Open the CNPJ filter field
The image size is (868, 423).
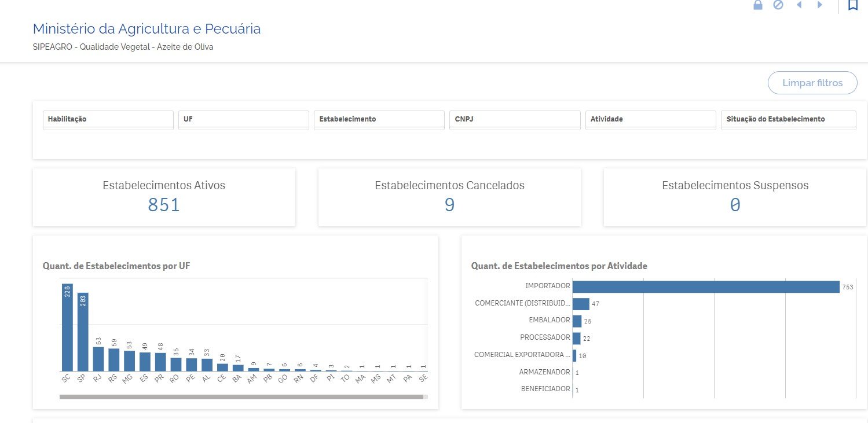pyautogui.click(x=514, y=119)
